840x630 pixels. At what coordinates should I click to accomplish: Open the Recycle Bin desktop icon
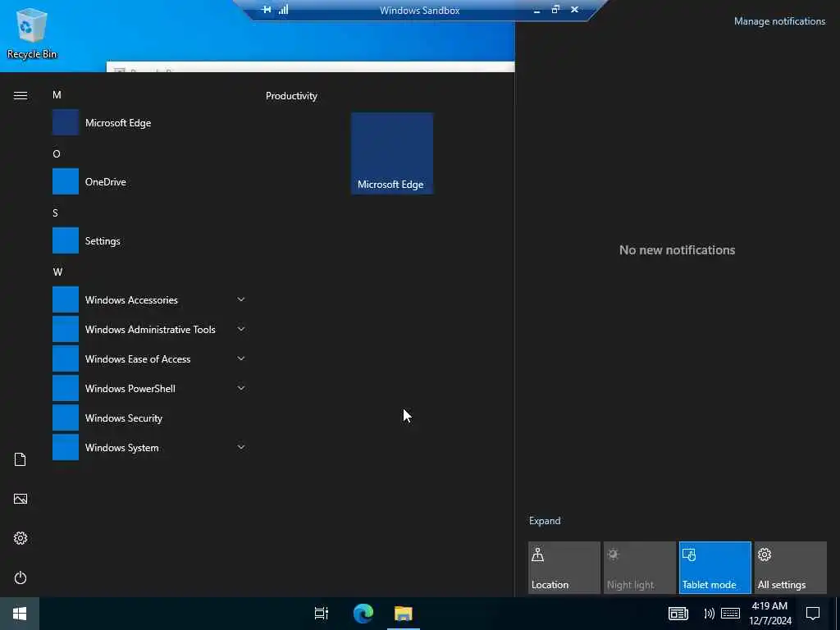tap(31, 34)
